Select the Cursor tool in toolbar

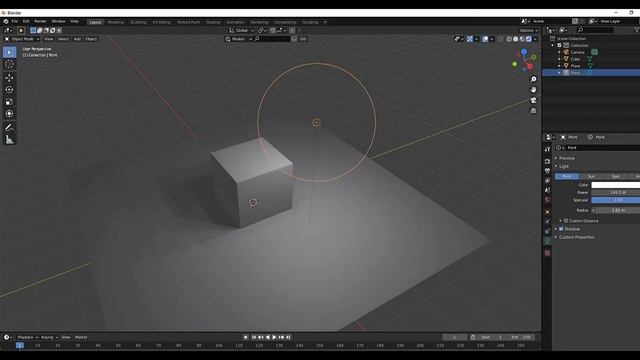pos(9,64)
